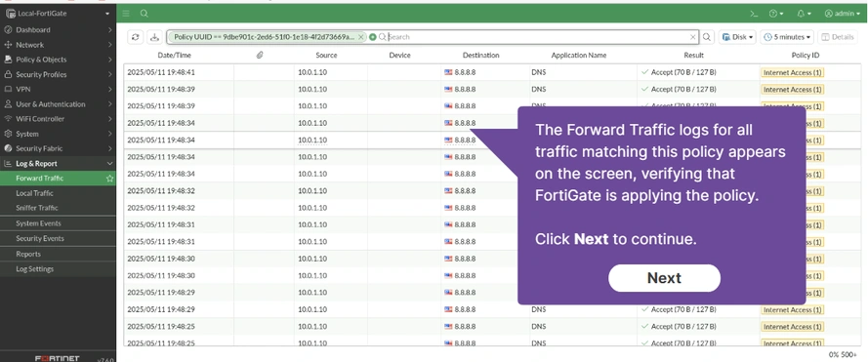Click the top bar search magnifier icon
868x362 pixels.
pos(144,14)
